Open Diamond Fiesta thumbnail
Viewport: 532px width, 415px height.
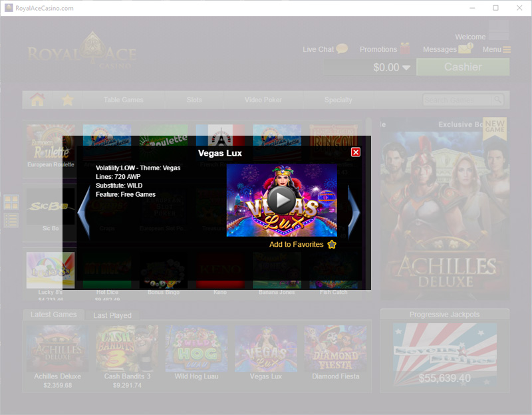336,348
